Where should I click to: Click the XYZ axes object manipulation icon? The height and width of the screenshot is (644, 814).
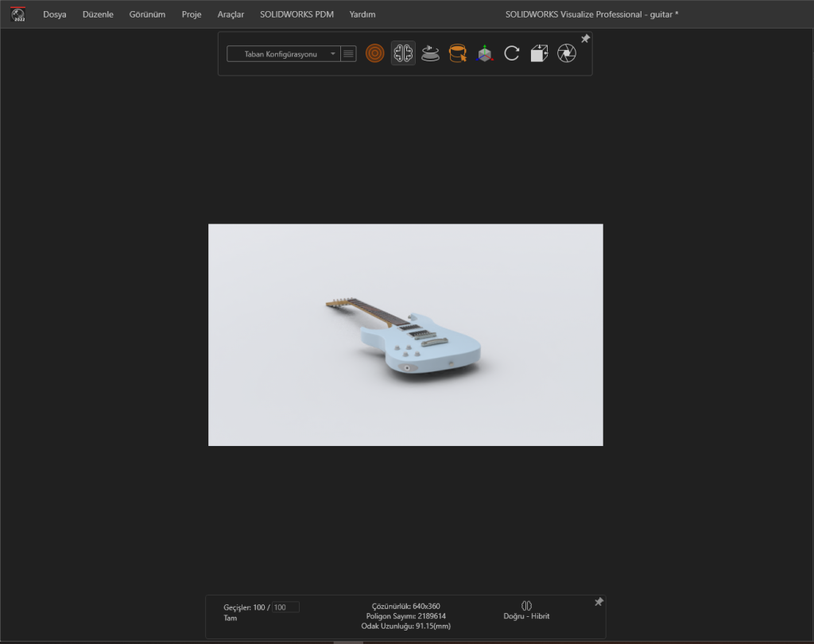[484, 53]
